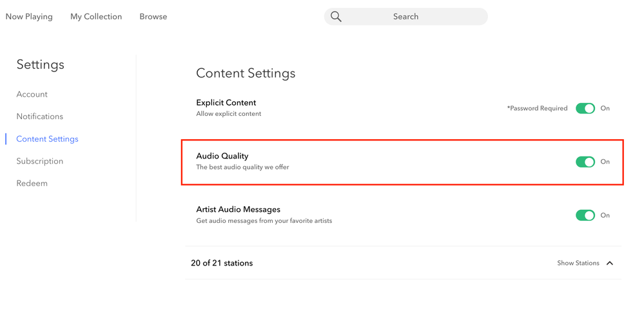The height and width of the screenshot is (315, 644).
Task: Click the Audio Quality setting title
Action: [x=222, y=156]
